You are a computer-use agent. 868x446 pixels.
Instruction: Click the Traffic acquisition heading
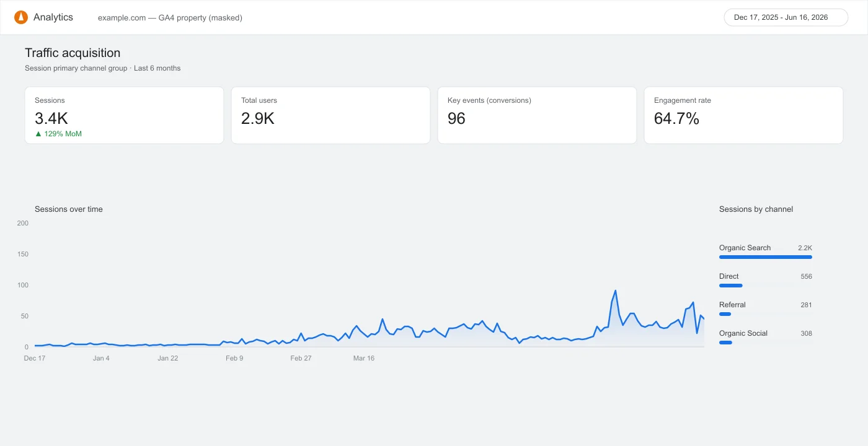point(73,53)
